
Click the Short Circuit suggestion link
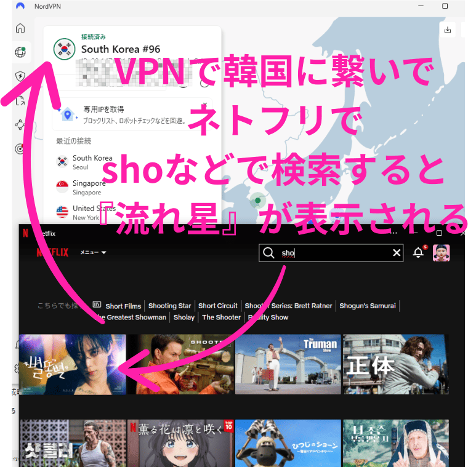click(217, 306)
